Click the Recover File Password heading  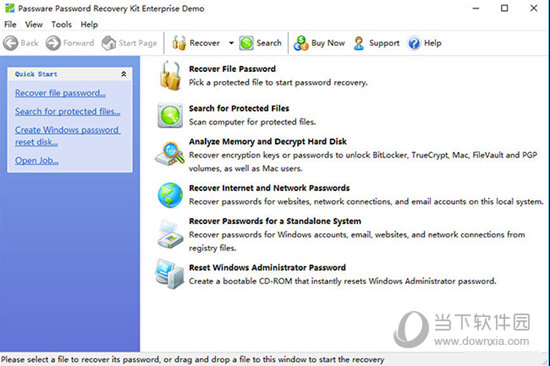232,69
